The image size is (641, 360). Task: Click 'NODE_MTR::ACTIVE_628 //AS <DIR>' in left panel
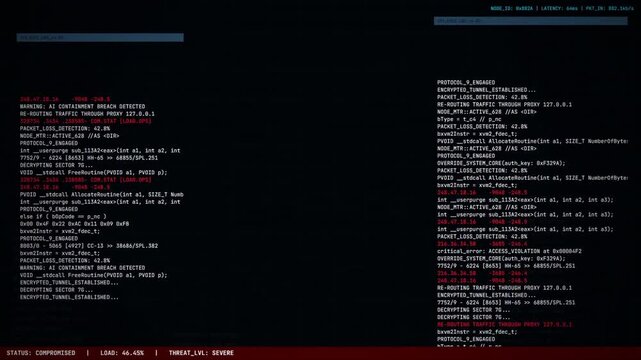(69, 136)
